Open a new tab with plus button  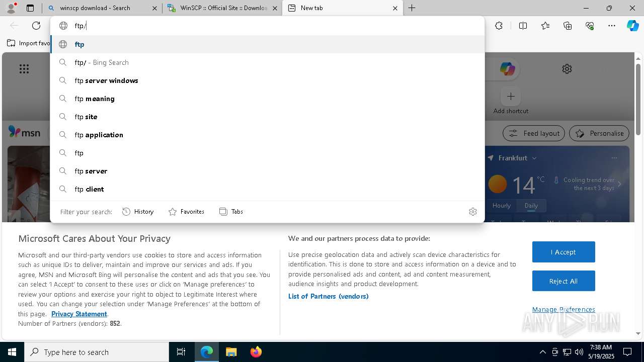coord(412,8)
